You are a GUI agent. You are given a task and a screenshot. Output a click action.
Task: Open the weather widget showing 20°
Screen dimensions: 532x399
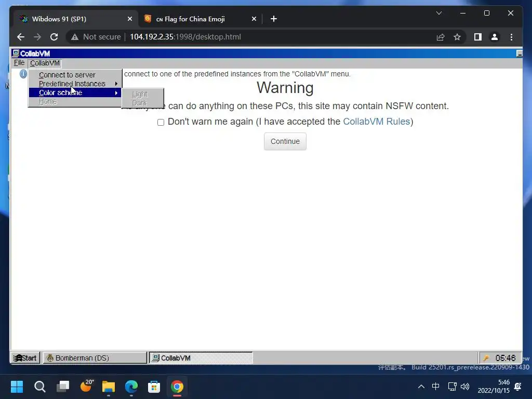click(x=87, y=386)
